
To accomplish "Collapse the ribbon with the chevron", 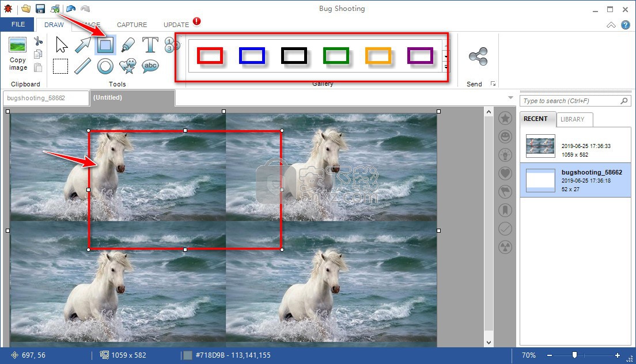I will [x=611, y=25].
